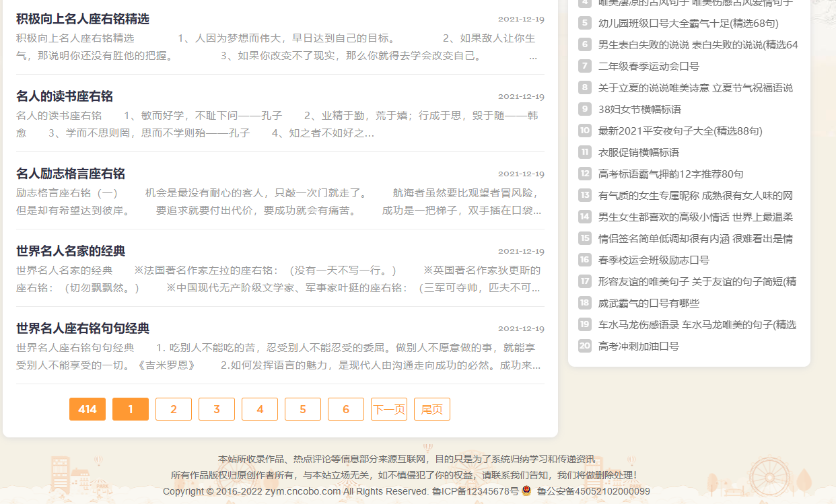Click the public security badge icon in footer
Screen dimensions: 836x504
526,491
